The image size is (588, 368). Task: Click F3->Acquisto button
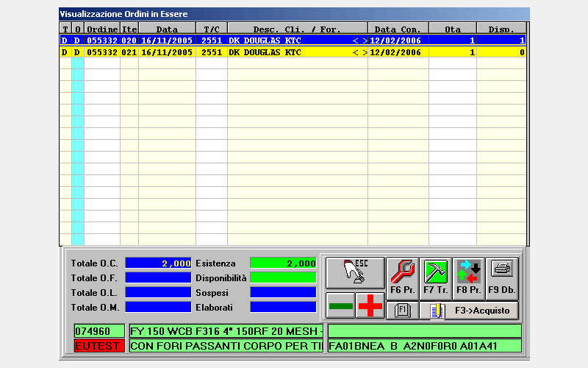tap(469, 311)
